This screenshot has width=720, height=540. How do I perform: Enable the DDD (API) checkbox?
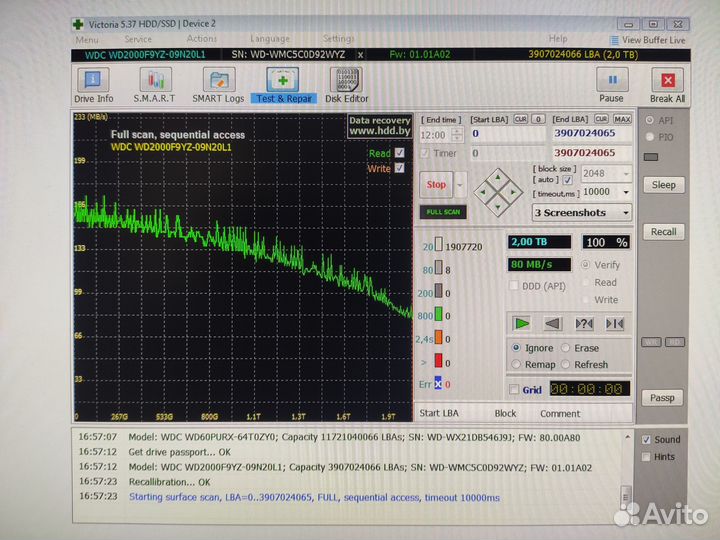pos(514,286)
